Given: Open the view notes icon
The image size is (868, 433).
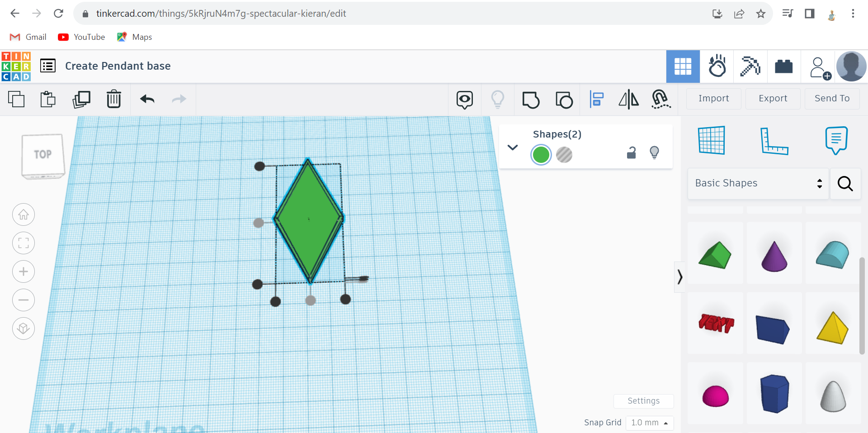Looking at the screenshot, I should point(465,100).
